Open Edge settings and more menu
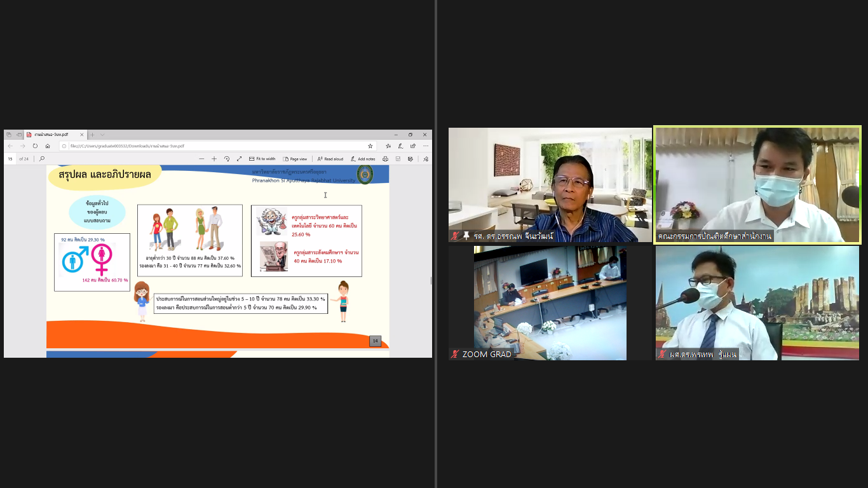 [x=425, y=146]
